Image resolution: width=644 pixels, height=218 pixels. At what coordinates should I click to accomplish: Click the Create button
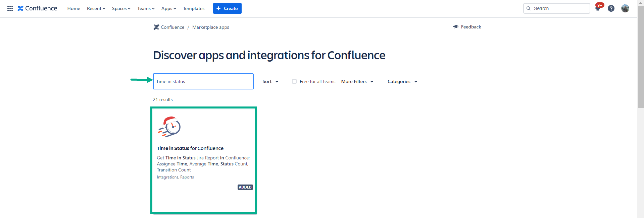227,8
